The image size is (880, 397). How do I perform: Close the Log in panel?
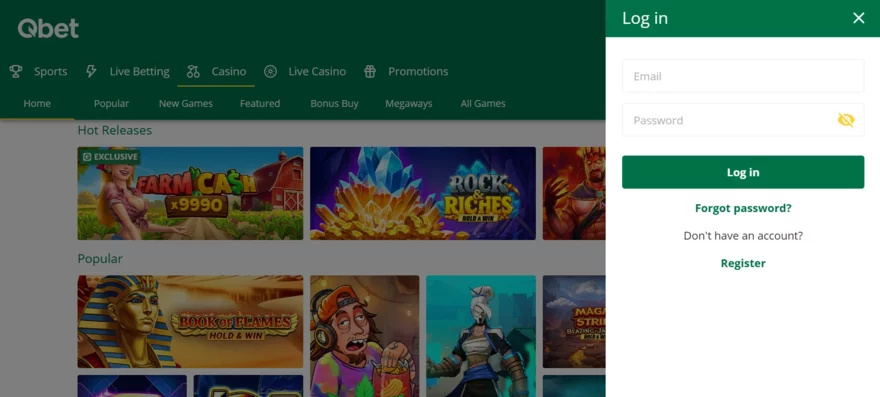(x=859, y=18)
